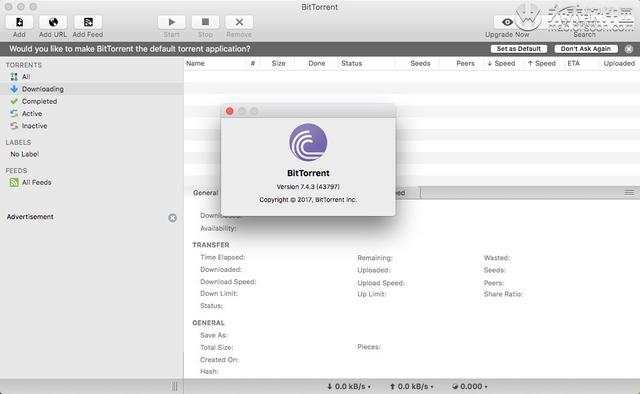
Task: Open the upload speed limit dropdown
Action: pyautogui.click(x=411, y=386)
